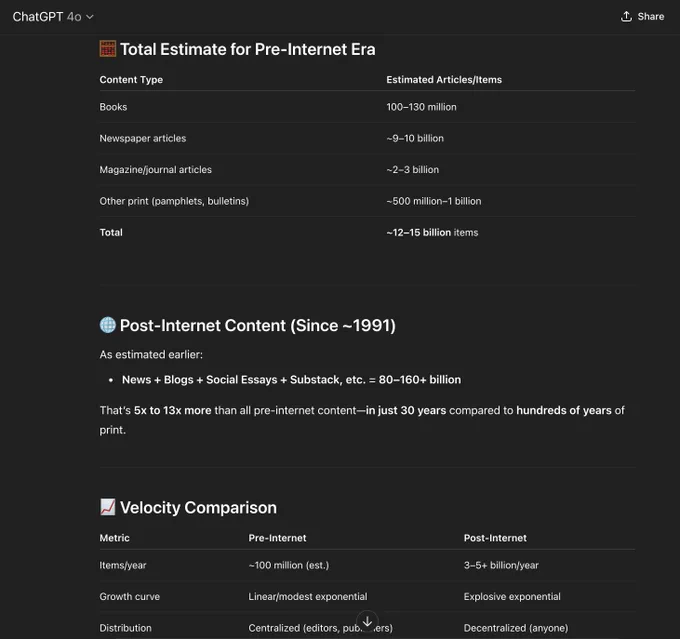Click the globe emoji beside Post-Internet Content
The image size is (680, 639).
108,325
